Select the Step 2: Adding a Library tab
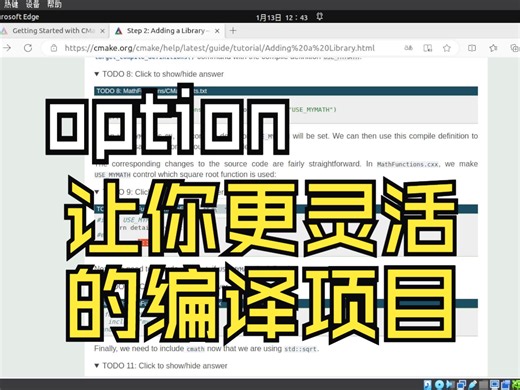The height and width of the screenshot is (390, 520). click(167, 31)
